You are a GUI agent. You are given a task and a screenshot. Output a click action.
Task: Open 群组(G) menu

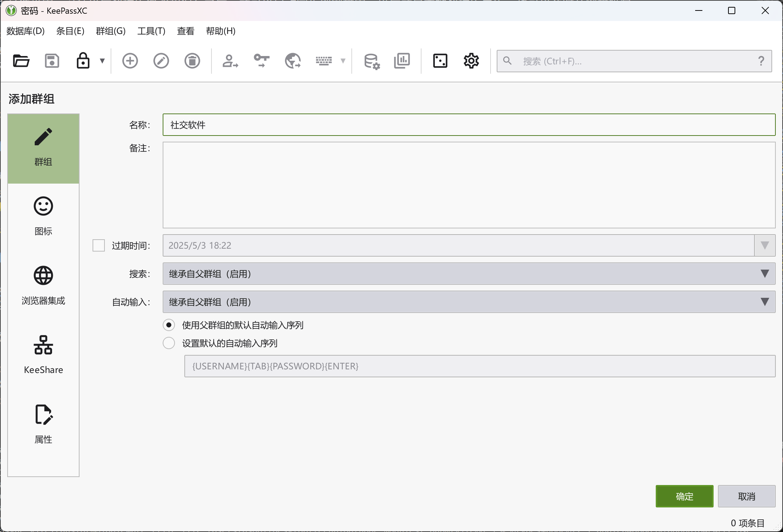coord(111,31)
